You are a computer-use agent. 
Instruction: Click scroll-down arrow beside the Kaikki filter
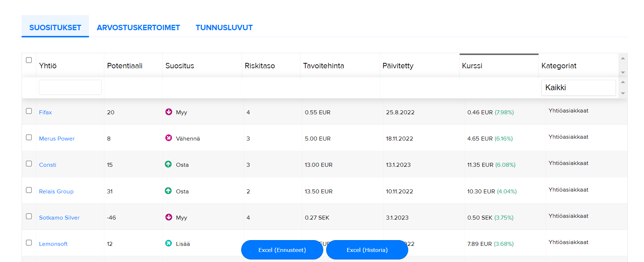pyautogui.click(x=623, y=93)
